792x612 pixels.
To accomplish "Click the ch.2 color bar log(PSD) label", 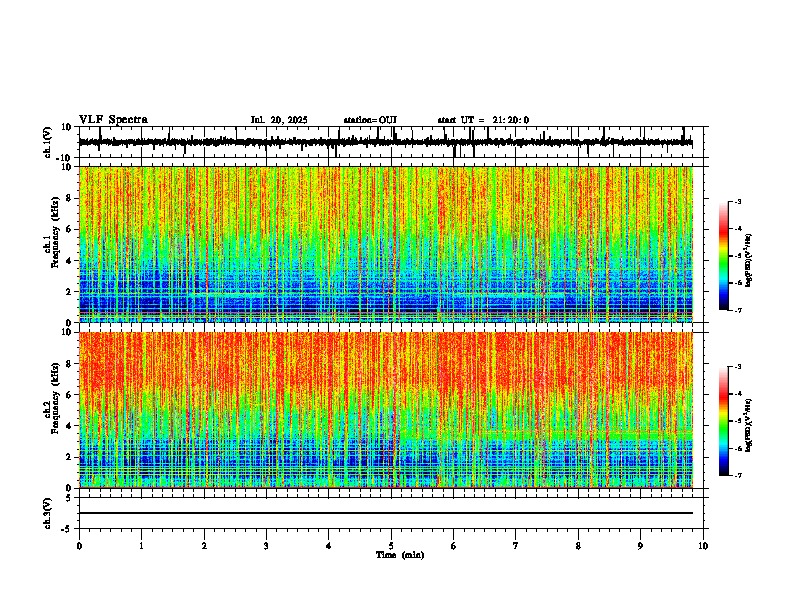I will click(748, 425).
